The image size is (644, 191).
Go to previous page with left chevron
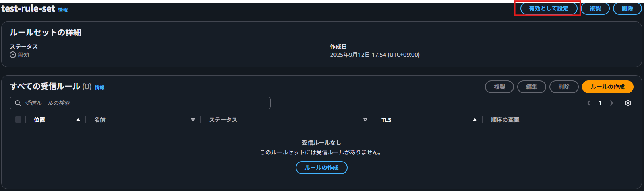[589, 103]
